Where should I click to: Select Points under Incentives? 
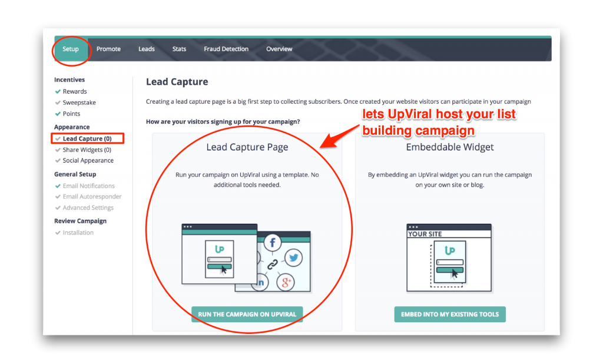click(x=71, y=114)
